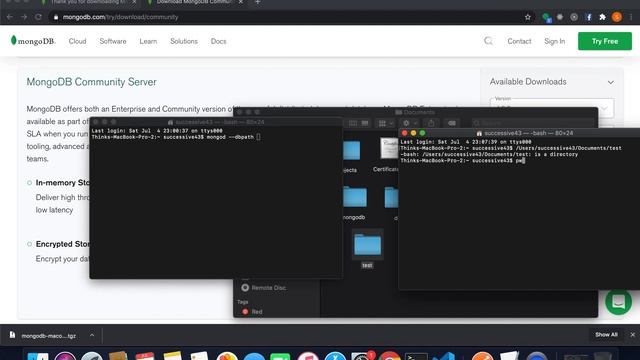Bookmark this page with the star icon
640x360 pixels.
[528, 17]
